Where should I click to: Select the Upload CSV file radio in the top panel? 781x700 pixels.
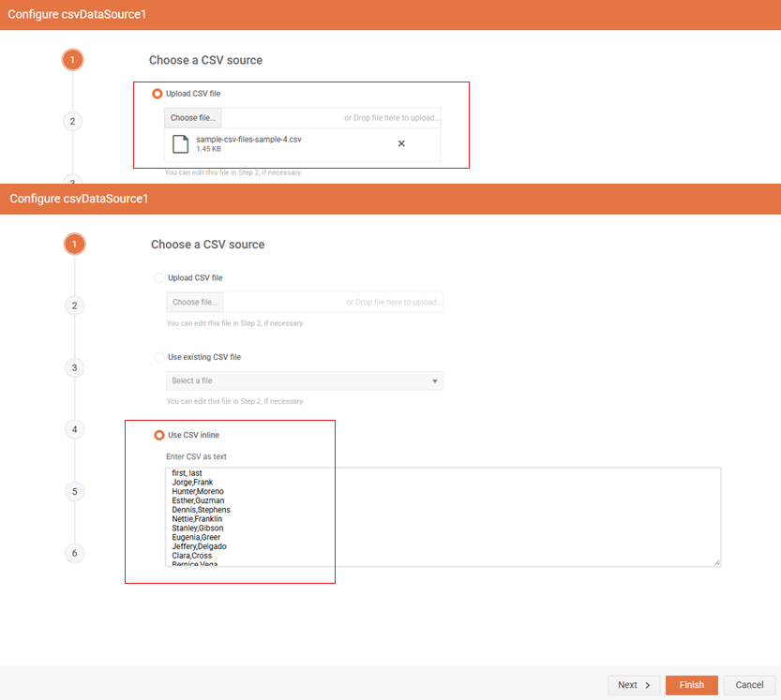[157, 94]
